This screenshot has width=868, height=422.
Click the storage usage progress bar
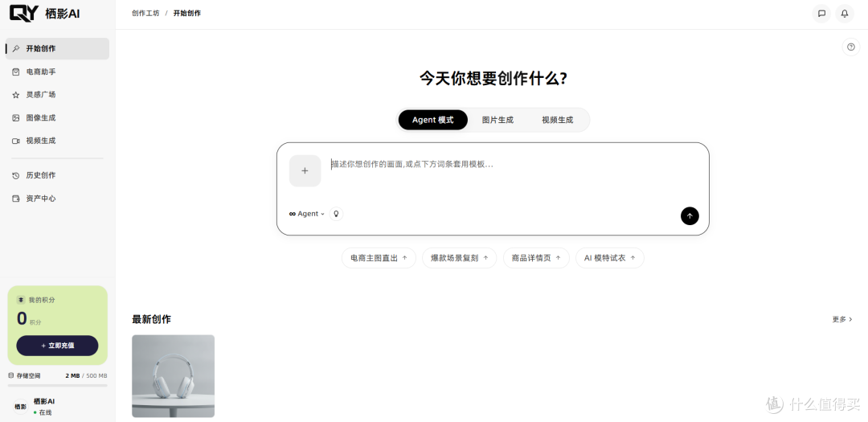[x=58, y=386]
